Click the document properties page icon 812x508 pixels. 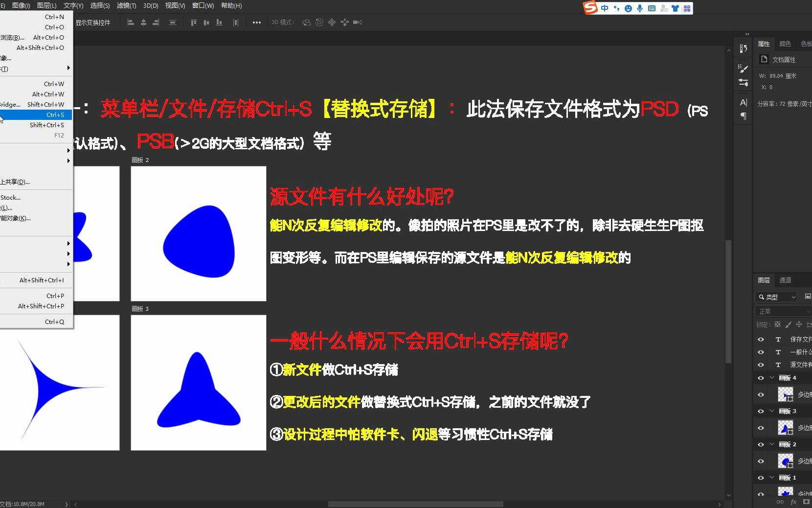click(764, 59)
